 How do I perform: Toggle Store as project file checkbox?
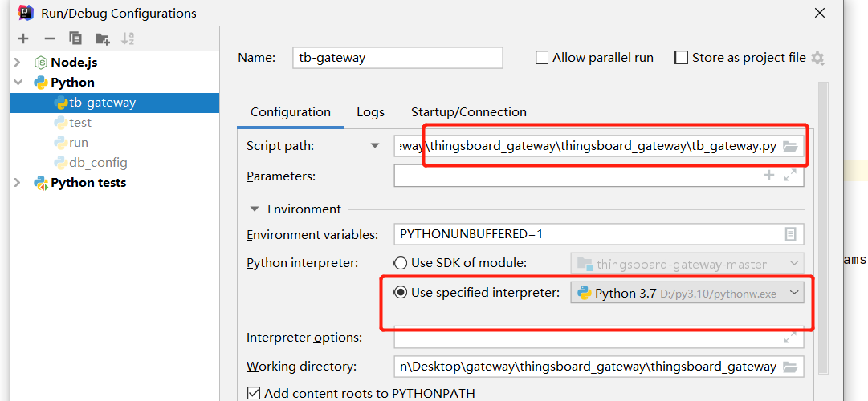click(682, 58)
